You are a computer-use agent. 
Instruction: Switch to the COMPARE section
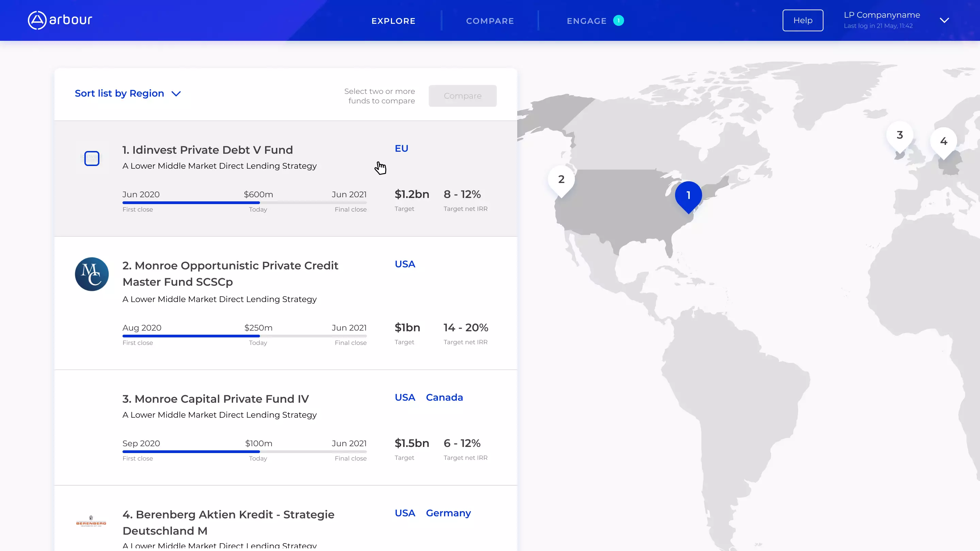pyautogui.click(x=490, y=21)
